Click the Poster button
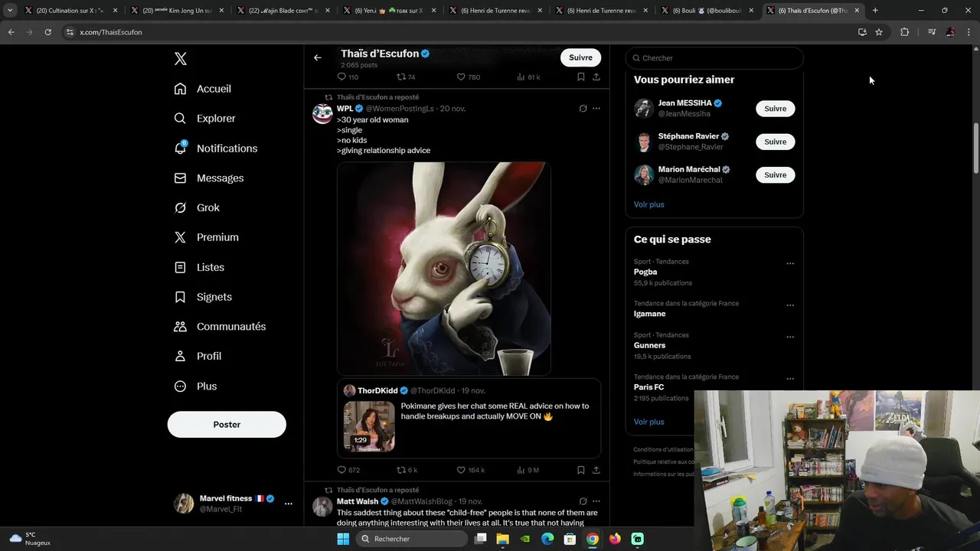Viewport: 980px width, 551px height. click(x=227, y=425)
